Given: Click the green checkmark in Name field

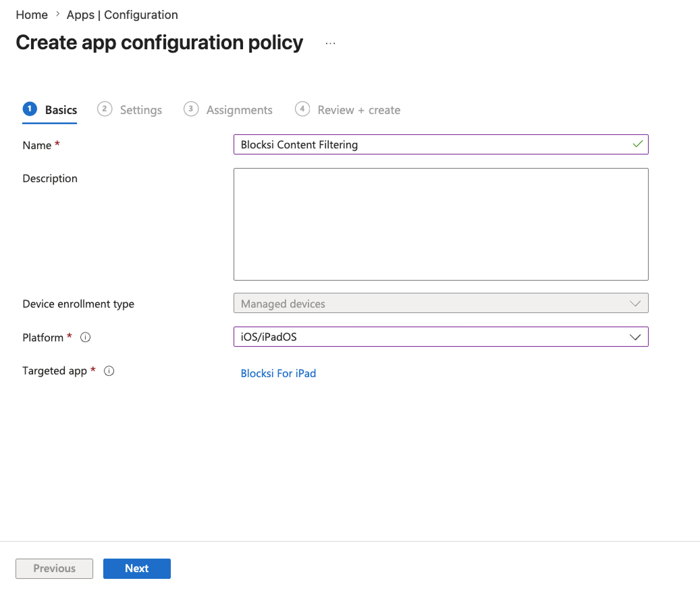Looking at the screenshot, I should [x=637, y=144].
